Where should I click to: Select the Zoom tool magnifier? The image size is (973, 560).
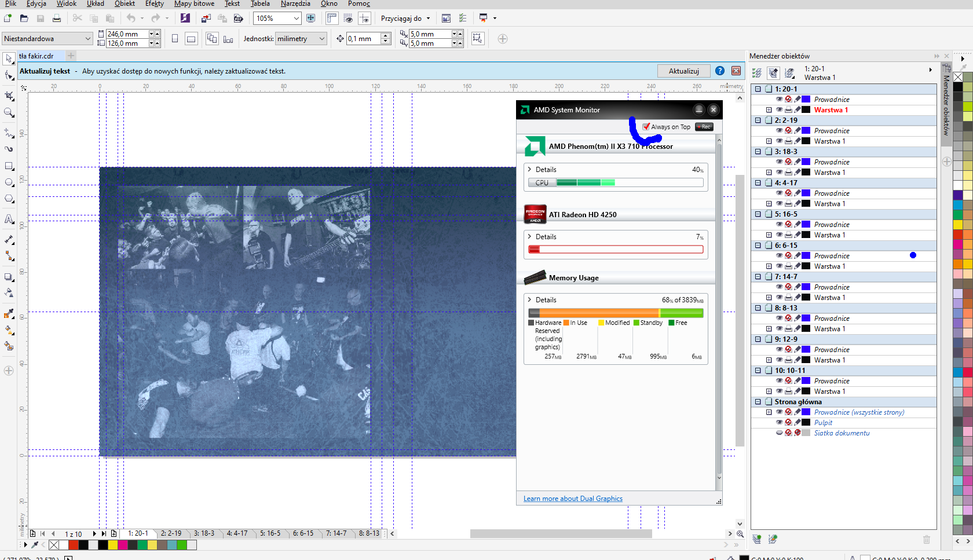pos(9,112)
